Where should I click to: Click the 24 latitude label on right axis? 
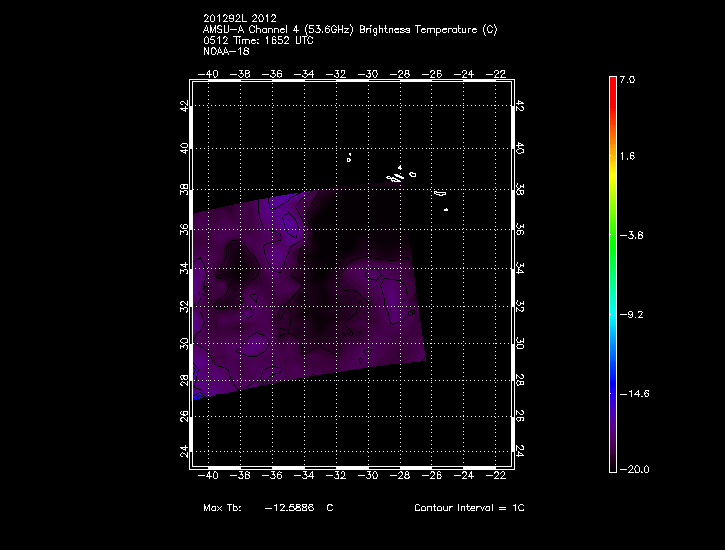pyautogui.click(x=520, y=451)
